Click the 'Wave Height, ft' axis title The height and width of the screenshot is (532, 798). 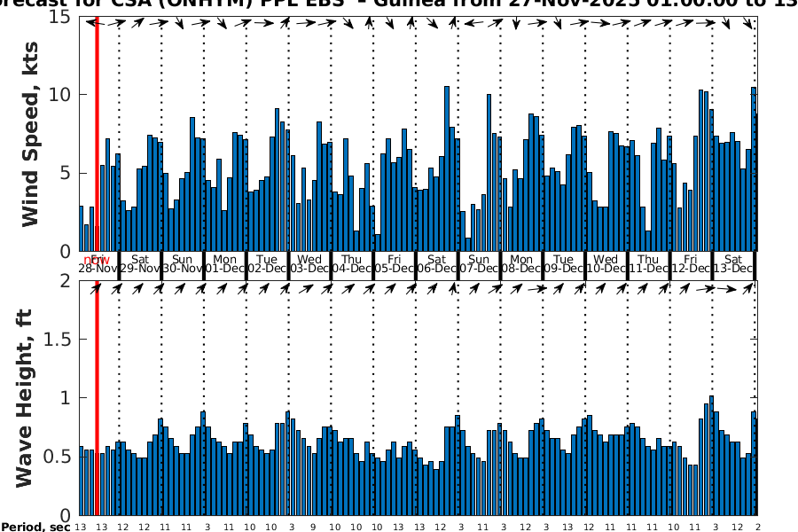point(25,399)
